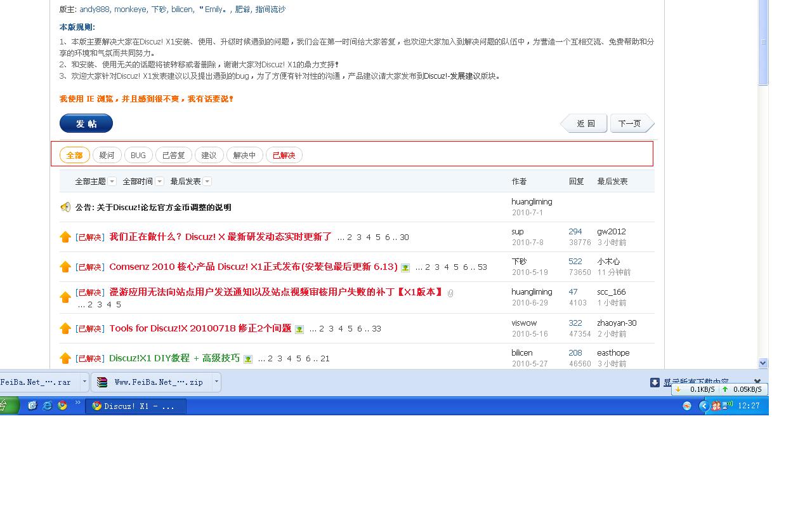
Task: Click the announcement megaphone icon
Action: click(x=65, y=207)
